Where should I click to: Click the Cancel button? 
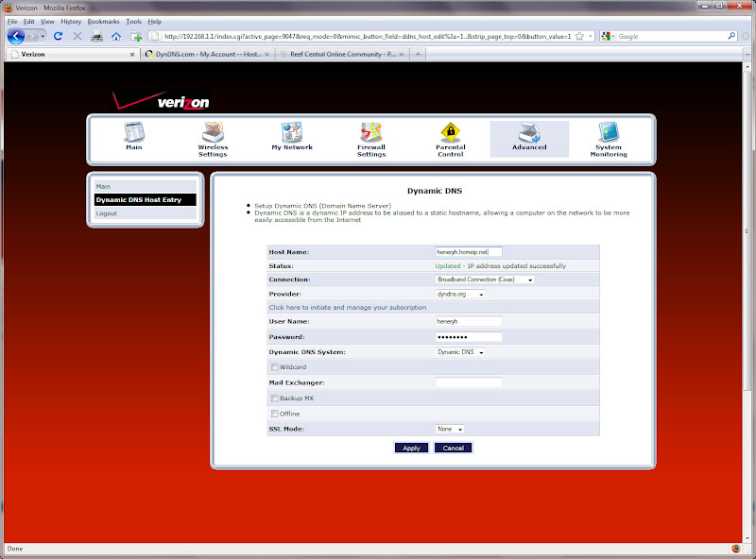pos(454,449)
